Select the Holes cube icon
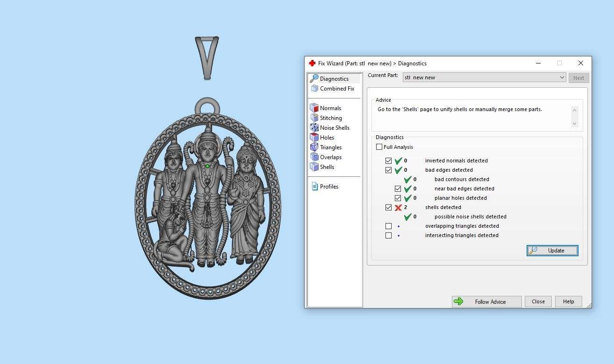 point(314,138)
